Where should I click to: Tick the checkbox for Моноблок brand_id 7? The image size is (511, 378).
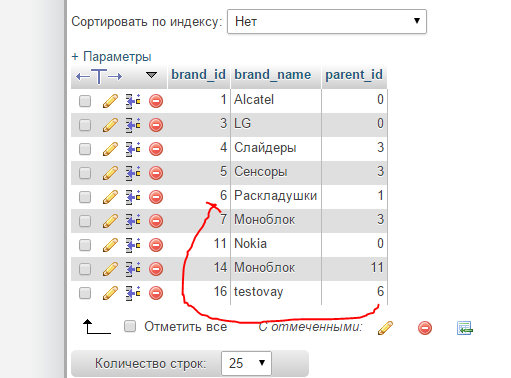(85, 221)
